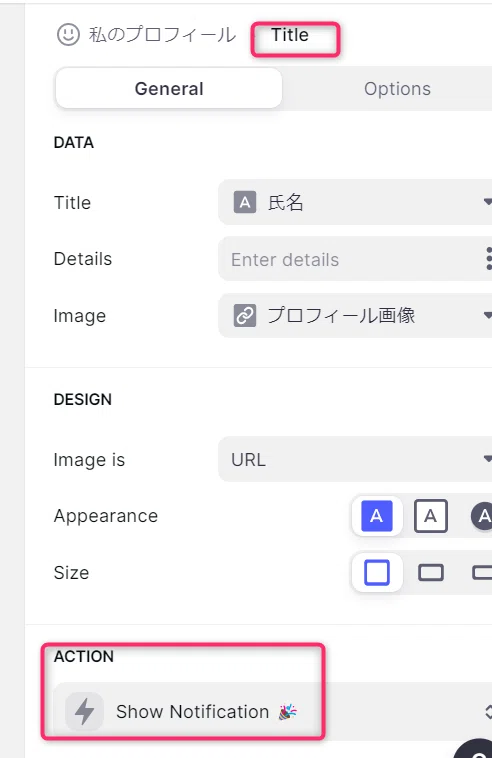Screen dimensions: 492x758
Task: Click the link icon beside プロフィール画像
Action: (x=245, y=315)
